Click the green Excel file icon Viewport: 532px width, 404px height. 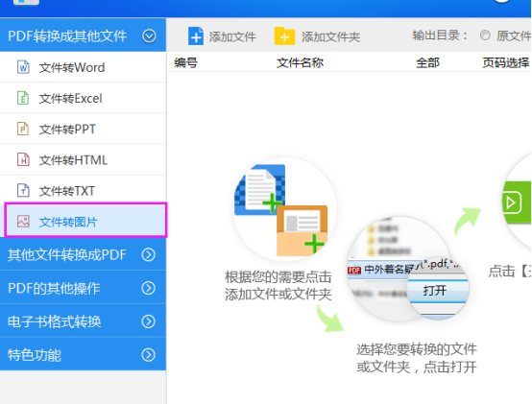(23, 98)
